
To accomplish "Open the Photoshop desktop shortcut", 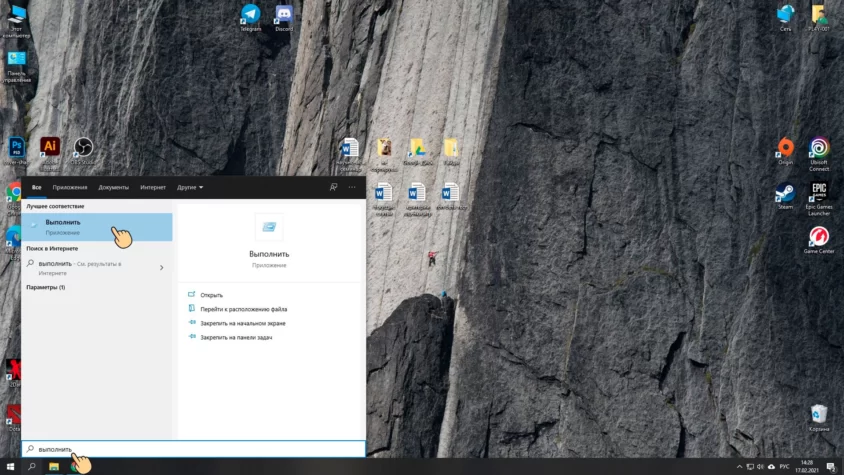I will (16, 147).
